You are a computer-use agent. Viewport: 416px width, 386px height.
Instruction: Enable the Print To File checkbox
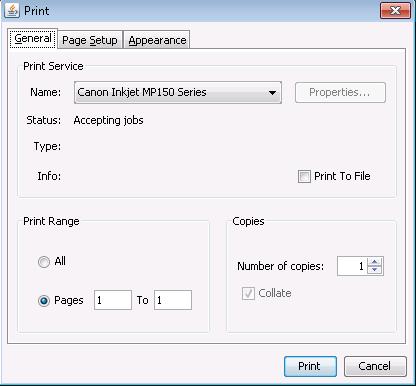click(x=304, y=176)
